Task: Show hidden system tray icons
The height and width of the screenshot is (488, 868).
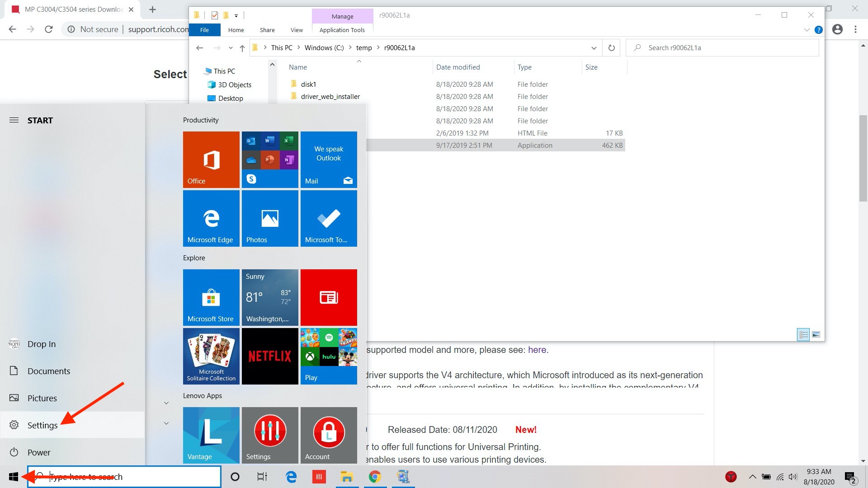Action: pyautogui.click(x=752, y=477)
